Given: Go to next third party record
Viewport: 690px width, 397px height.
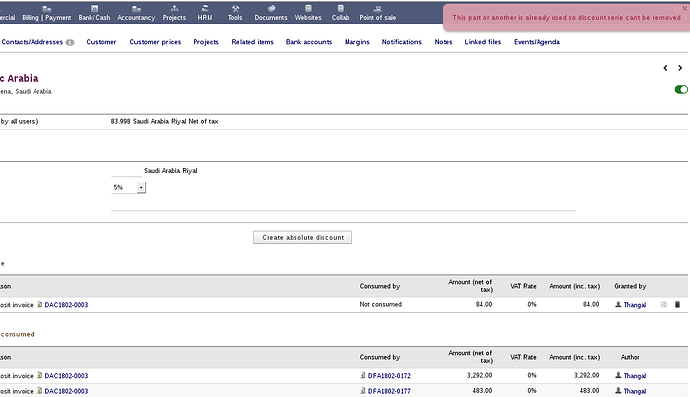Looking at the screenshot, I should click(x=680, y=68).
